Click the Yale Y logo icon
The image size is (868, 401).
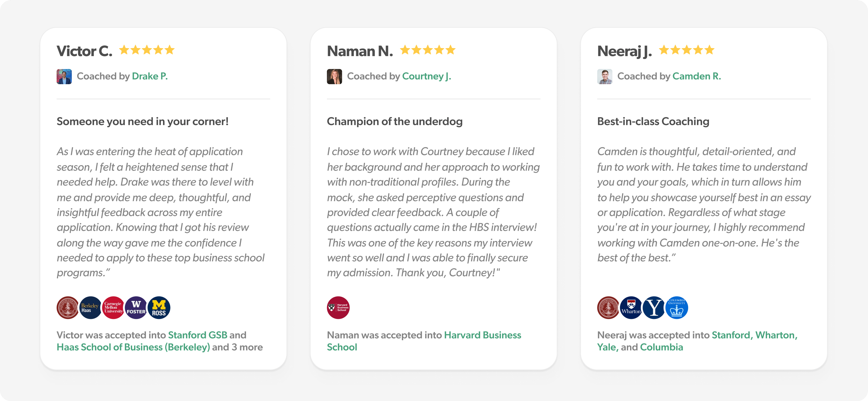click(654, 307)
